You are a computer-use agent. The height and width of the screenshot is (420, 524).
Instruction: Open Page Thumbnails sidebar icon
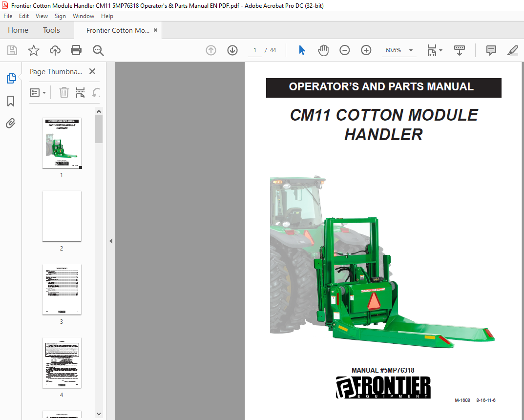pyautogui.click(x=11, y=78)
